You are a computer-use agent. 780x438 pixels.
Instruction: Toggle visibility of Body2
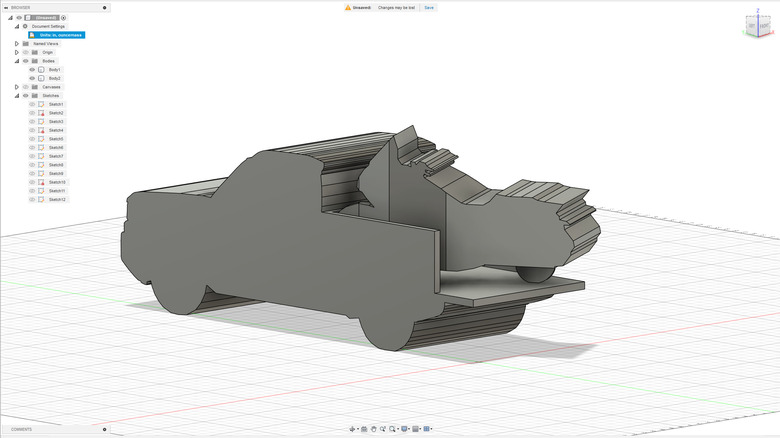pos(32,78)
